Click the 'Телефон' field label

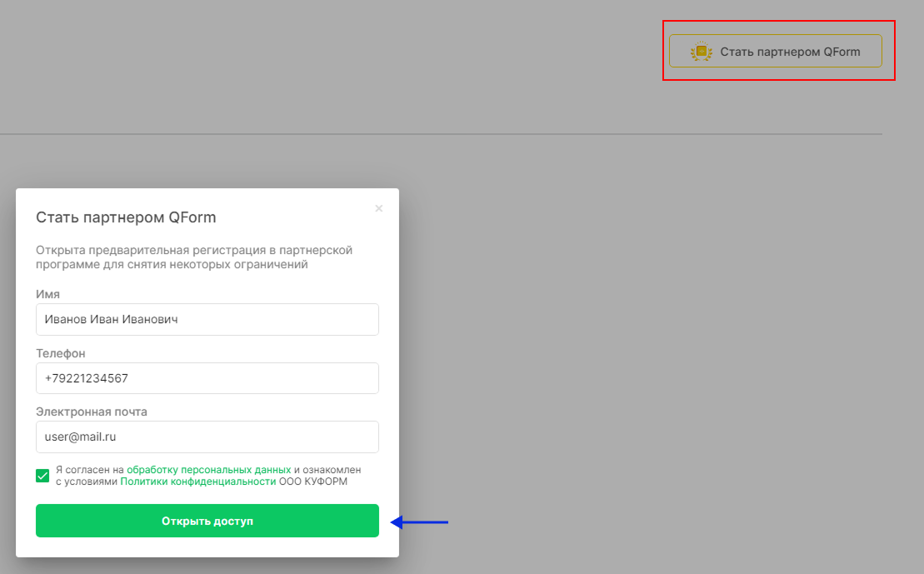tap(61, 353)
